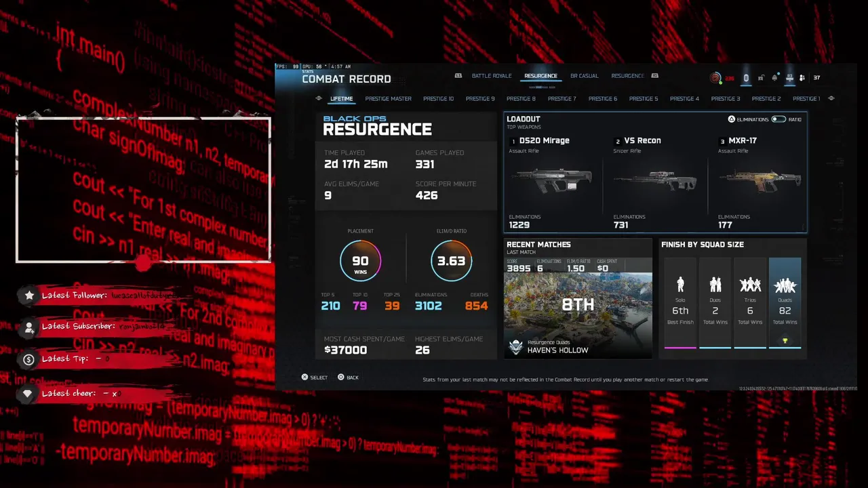Click the person icon beside Latest Subscriber
Image resolution: width=868 pixels, height=488 pixels.
pos(29,327)
